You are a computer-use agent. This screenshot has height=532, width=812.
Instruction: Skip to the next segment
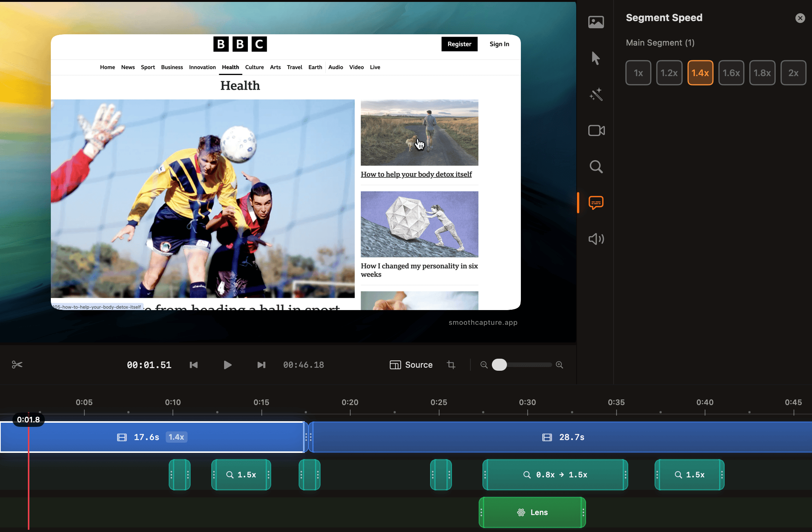261,365
